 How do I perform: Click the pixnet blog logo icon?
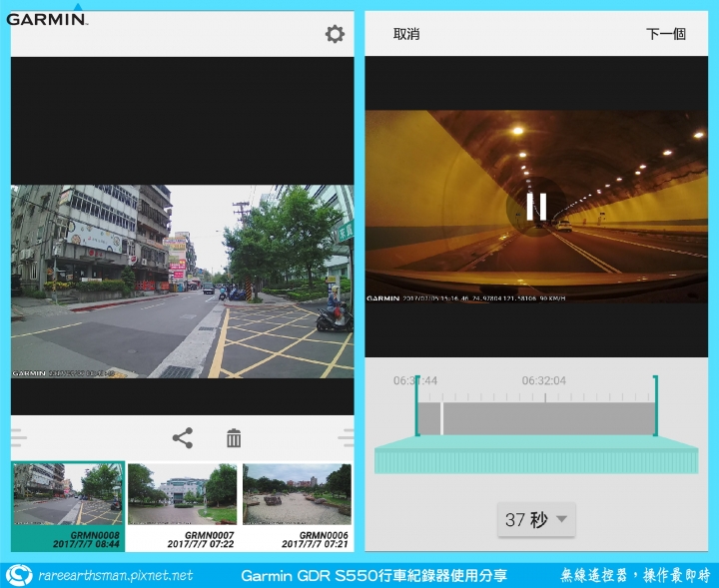19,575
